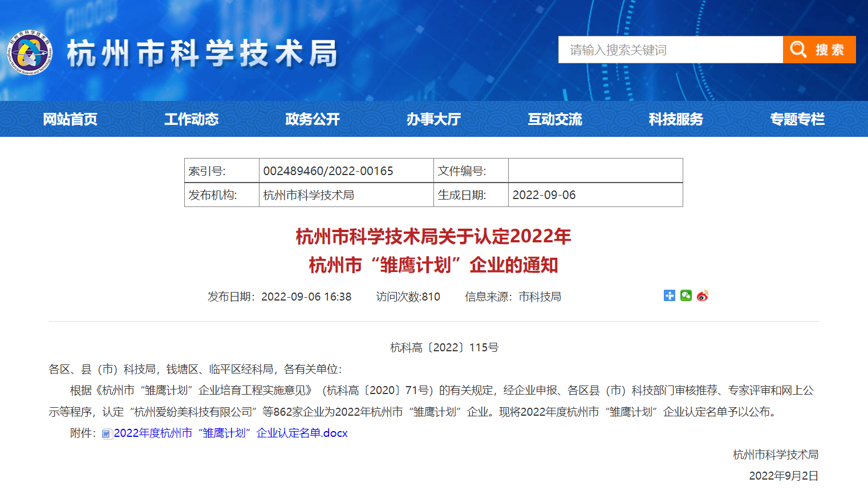Screen dimensions: 868x491
Task: Select index number 002489460/2022-00165
Action: tap(328, 171)
